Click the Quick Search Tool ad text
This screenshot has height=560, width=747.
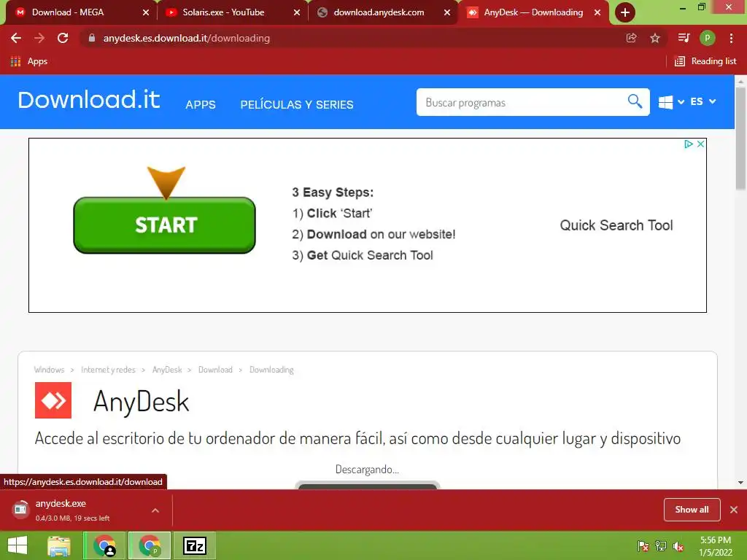[x=616, y=225]
